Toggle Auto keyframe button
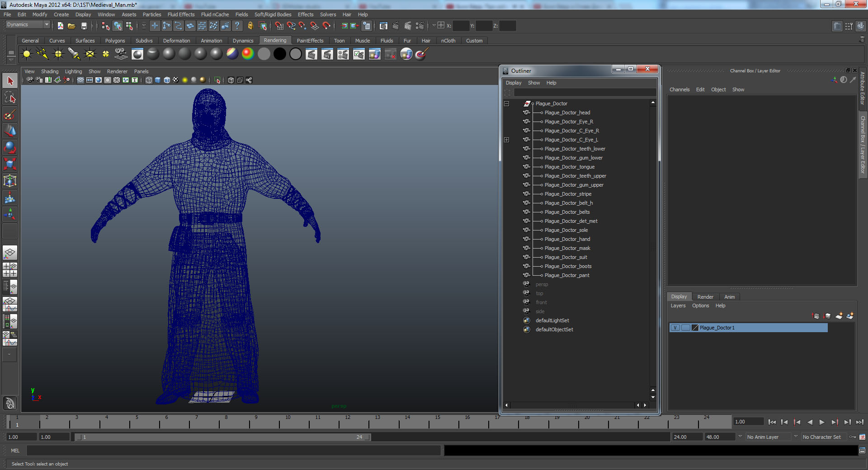This screenshot has height=470, width=868. pyautogui.click(x=853, y=437)
